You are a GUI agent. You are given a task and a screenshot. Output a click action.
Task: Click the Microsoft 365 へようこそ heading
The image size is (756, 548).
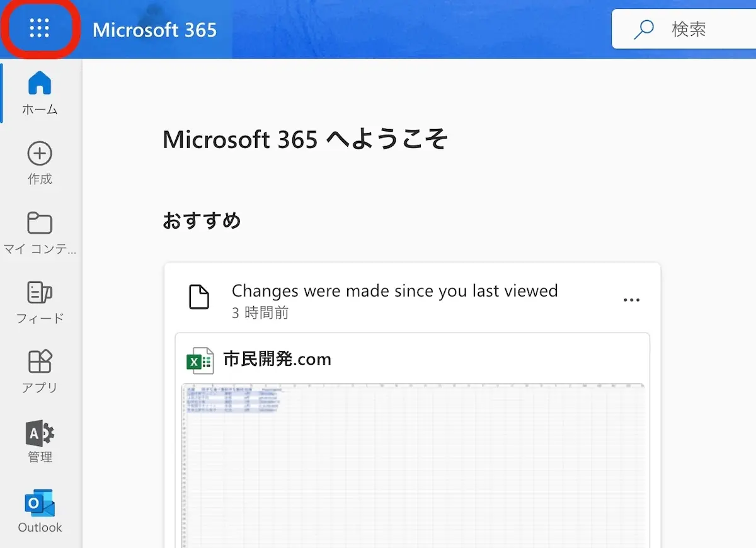pos(305,139)
